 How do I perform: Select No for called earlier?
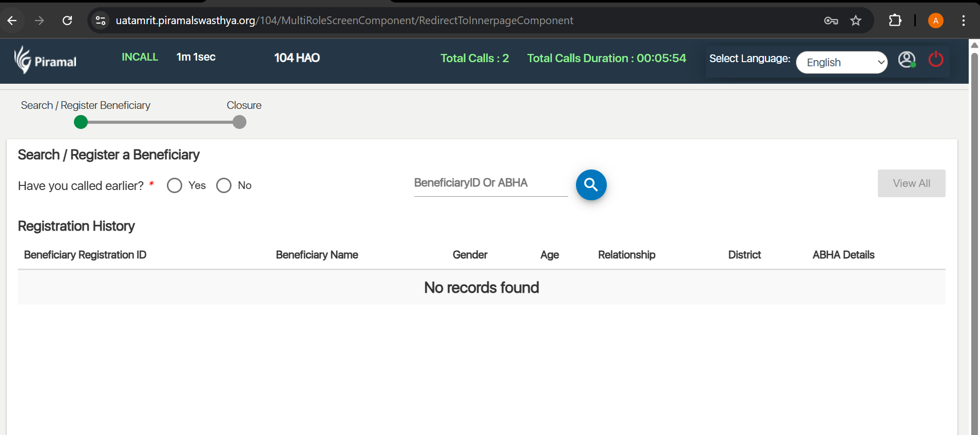coord(224,185)
